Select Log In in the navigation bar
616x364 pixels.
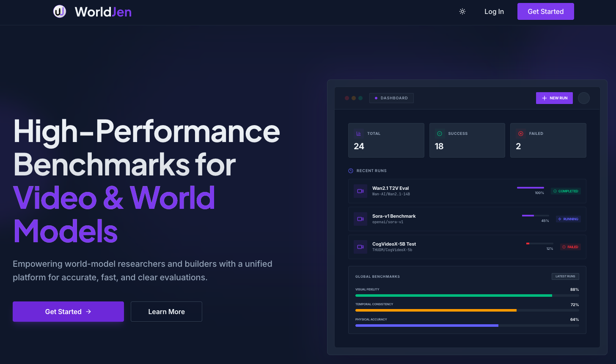click(x=494, y=11)
